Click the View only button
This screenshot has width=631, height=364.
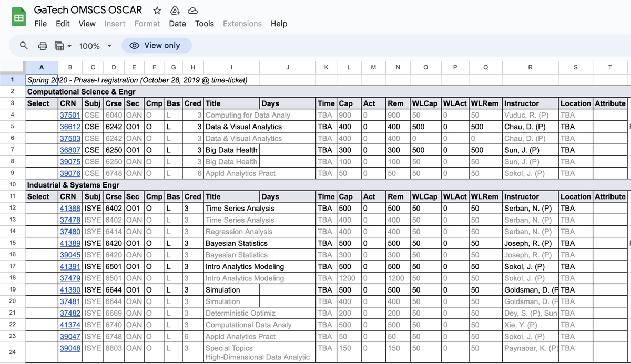pyautogui.click(x=156, y=46)
